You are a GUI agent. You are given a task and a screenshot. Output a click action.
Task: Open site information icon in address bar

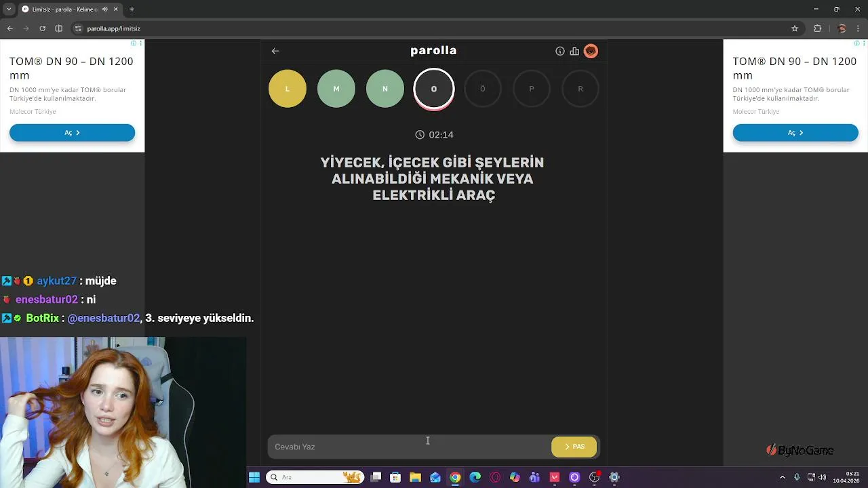pos(78,28)
